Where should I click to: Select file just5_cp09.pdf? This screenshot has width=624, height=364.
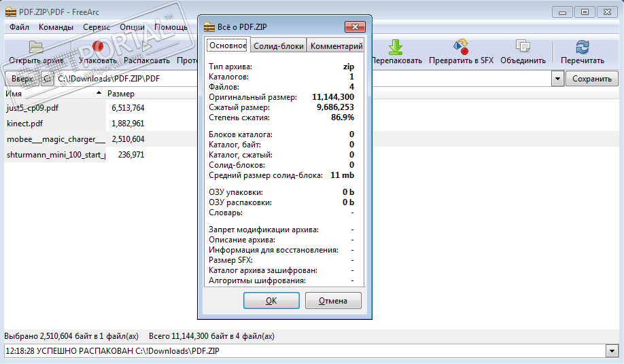[32, 108]
